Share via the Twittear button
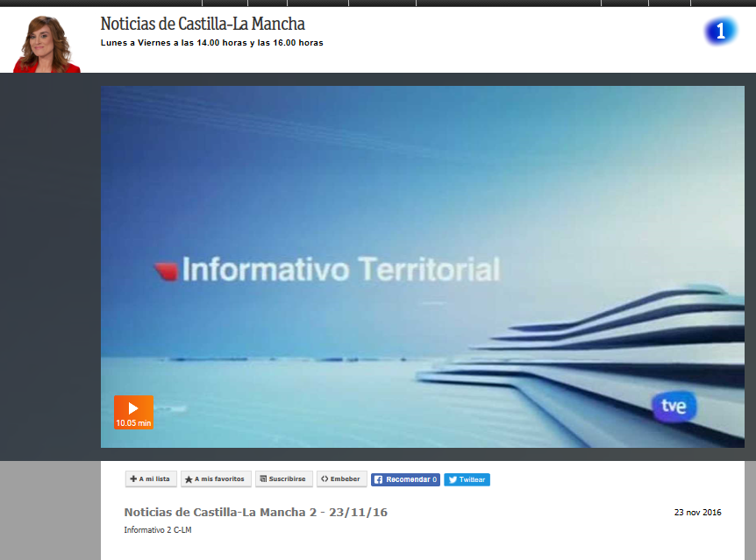Image resolution: width=756 pixels, height=560 pixels. [467, 479]
